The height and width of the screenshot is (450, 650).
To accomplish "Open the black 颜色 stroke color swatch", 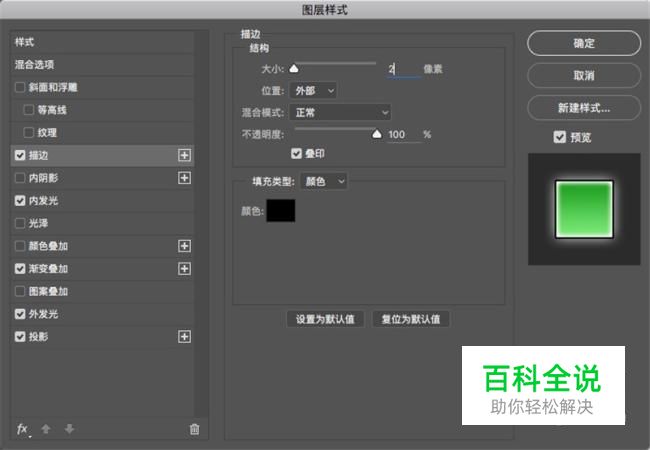I will pyautogui.click(x=281, y=210).
